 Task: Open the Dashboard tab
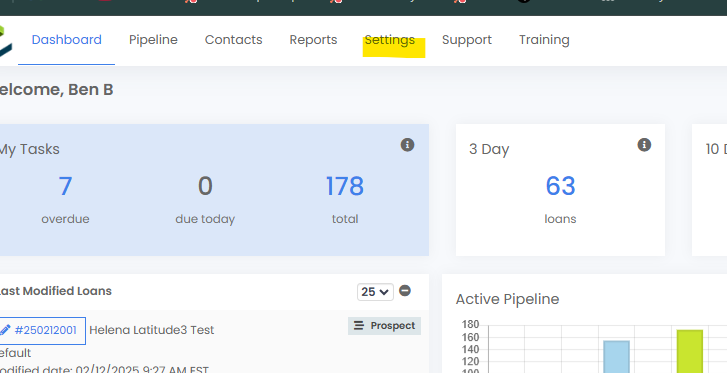click(x=66, y=40)
